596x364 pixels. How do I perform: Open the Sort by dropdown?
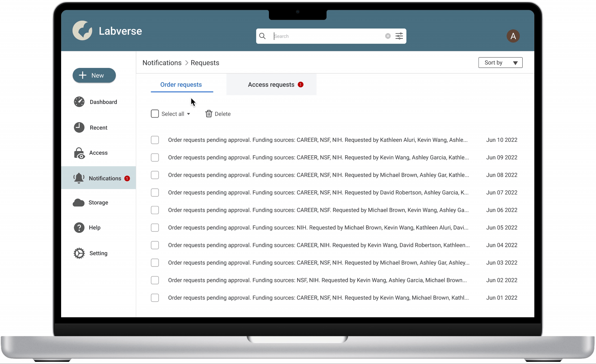pos(500,62)
